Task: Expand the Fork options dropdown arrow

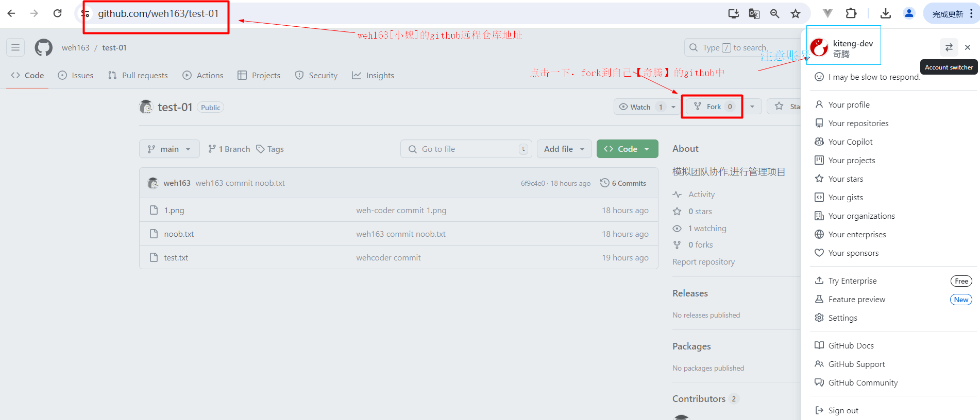Action: click(752, 107)
